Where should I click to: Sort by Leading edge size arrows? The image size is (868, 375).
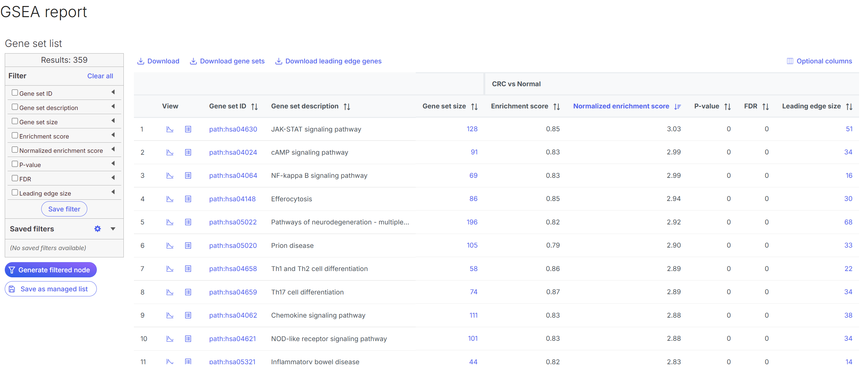pos(849,107)
